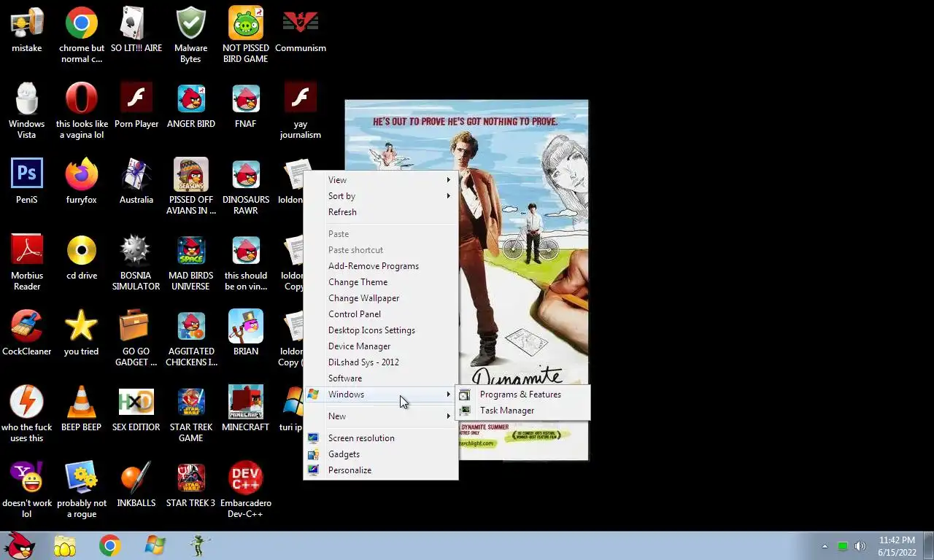Expand the View submenu

[x=381, y=180]
